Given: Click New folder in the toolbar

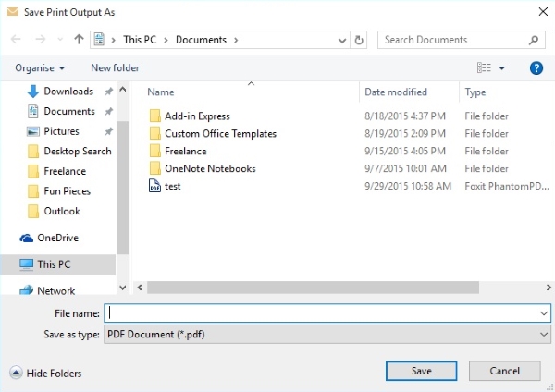Looking at the screenshot, I should (115, 67).
